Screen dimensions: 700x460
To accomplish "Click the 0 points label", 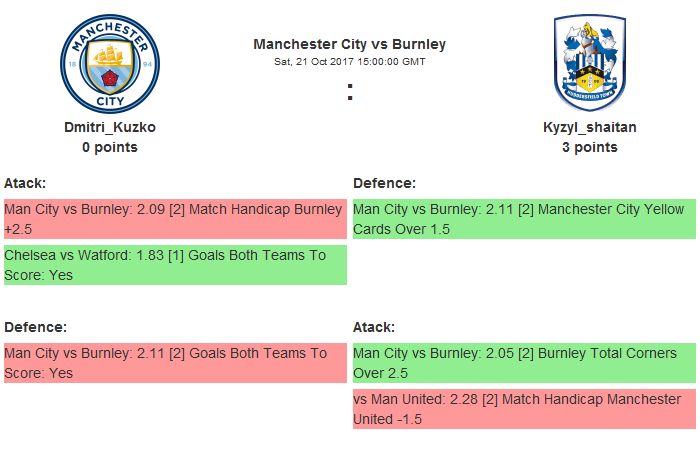I will pyautogui.click(x=110, y=147).
